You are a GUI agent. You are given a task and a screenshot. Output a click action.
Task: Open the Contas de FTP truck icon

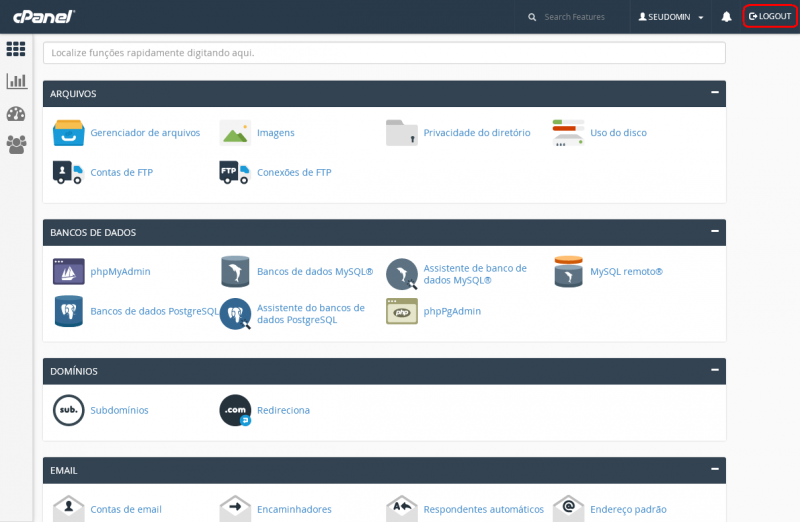[x=68, y=172]
